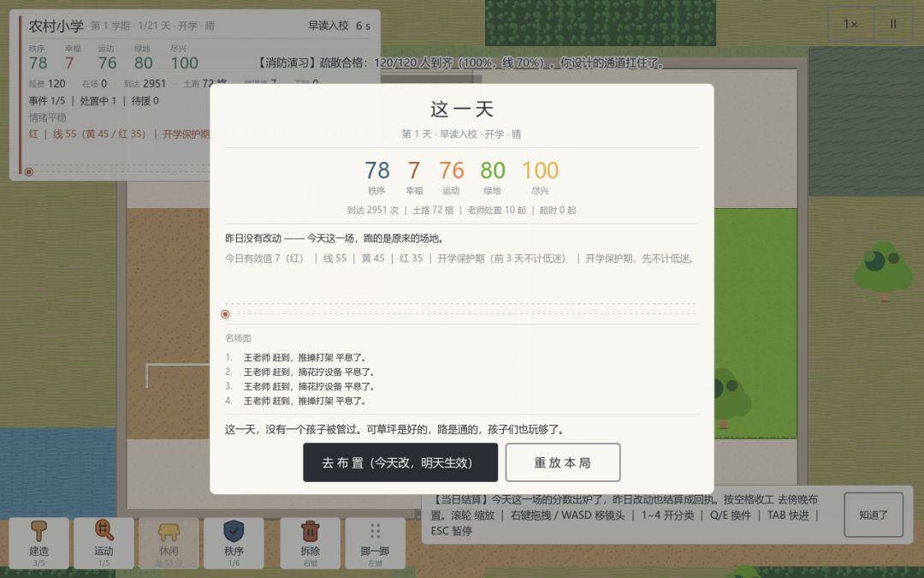Click the line 昨日没有改动 in the dialog

tap(335, 238)
